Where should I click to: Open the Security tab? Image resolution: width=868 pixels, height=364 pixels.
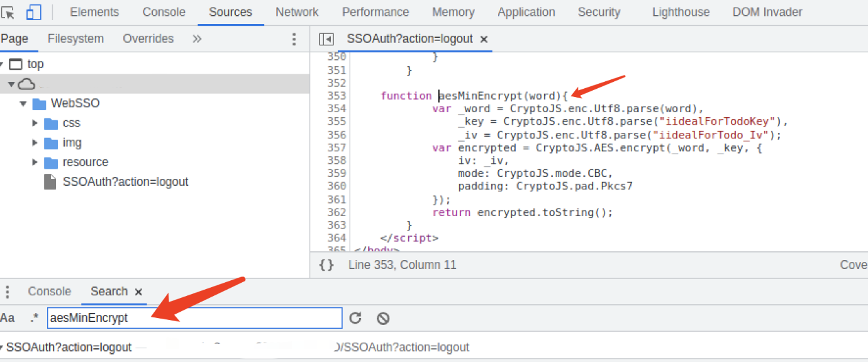(599, 12)
